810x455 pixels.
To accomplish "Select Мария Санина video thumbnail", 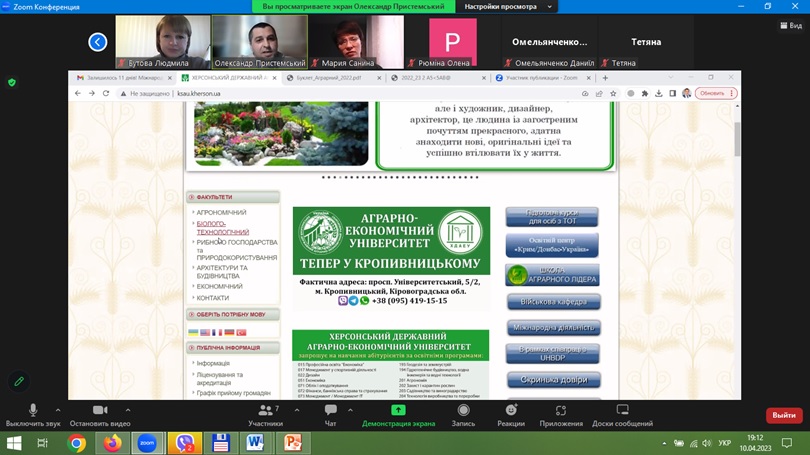I will click(x=356, y=42).
